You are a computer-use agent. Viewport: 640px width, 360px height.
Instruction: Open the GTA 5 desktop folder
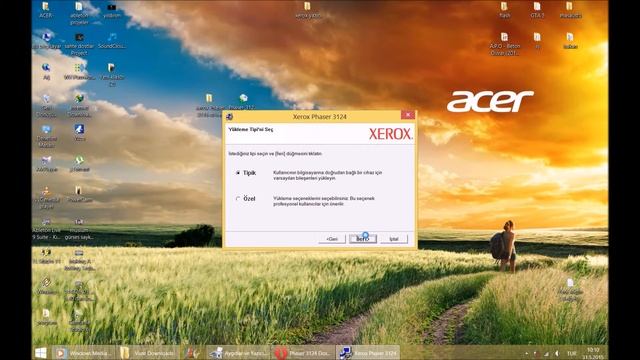(537, 10)
